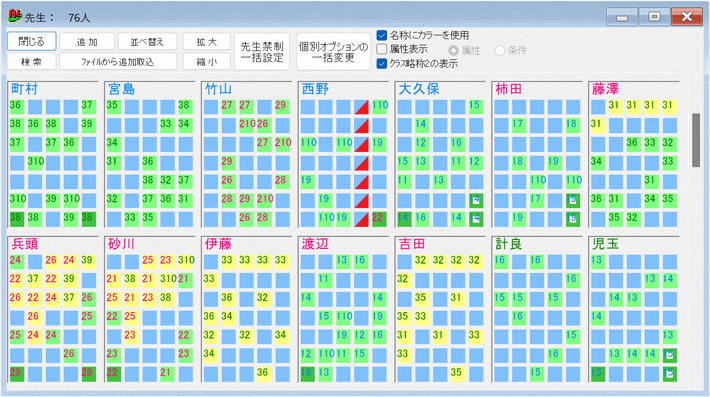Click the 36 cell in 伊藤's bottom row
Viewport: 710px width, 397px height.
(x=264, y=374)
